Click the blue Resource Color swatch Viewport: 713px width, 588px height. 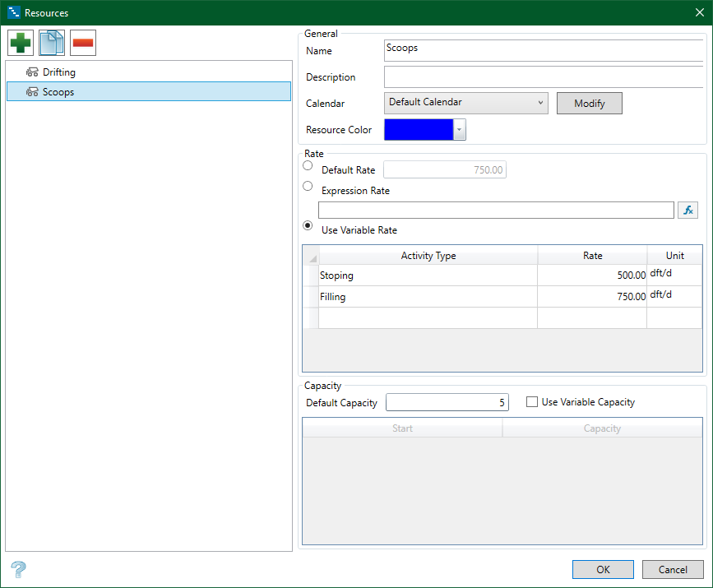pyautogui.click(x=419, y=130)
